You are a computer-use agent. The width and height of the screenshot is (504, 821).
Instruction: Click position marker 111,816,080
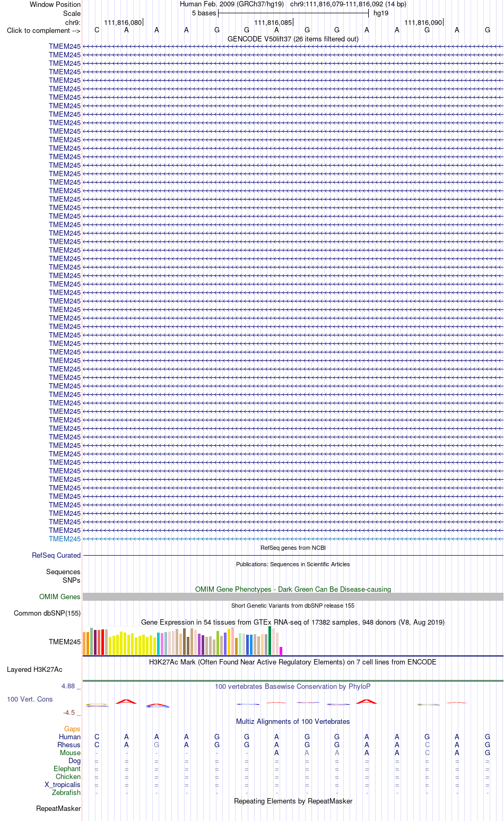[x=123, y=22]
